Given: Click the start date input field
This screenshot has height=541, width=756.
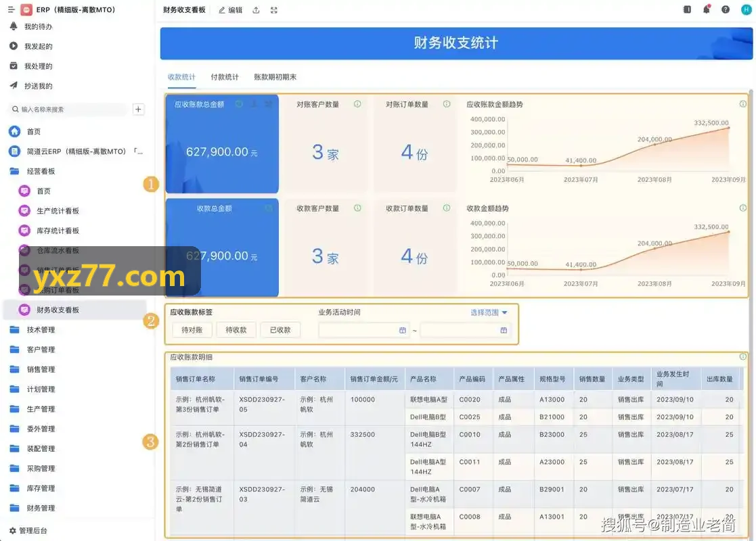Looking at the screenshot, I should [364, 330].
